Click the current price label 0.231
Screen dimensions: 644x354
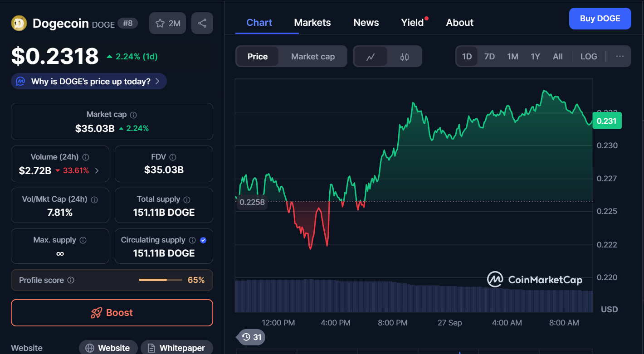point(606,121)
